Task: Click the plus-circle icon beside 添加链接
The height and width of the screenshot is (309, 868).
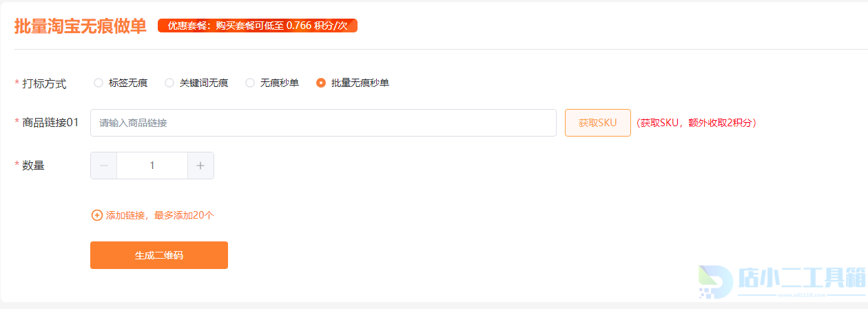Action: (x=97, y=215)
